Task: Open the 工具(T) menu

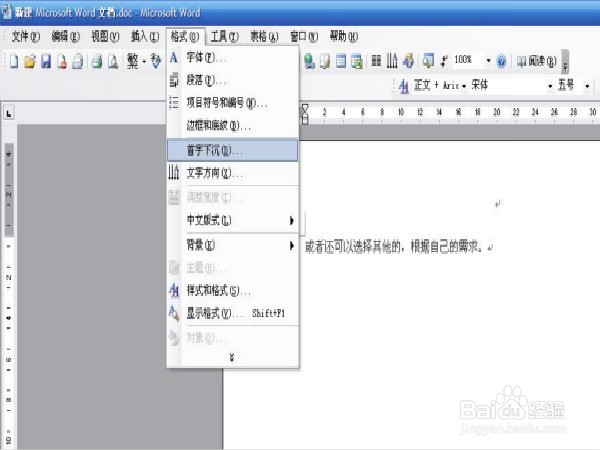Action: (x=225, y=37)
